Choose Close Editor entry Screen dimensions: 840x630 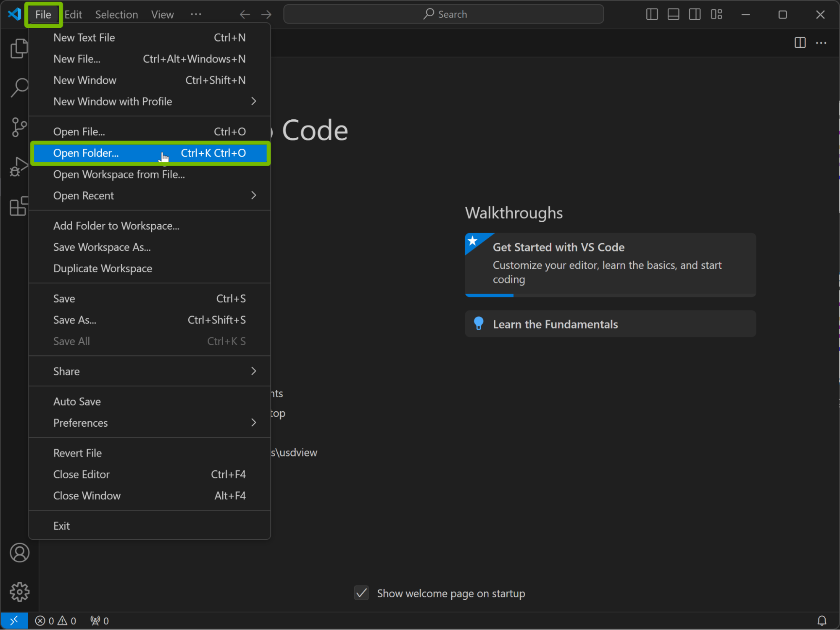150,474
